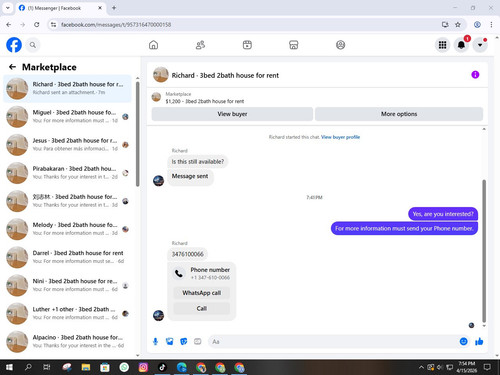
Task: Open the Miguel conversation
Action: [67, 117]
